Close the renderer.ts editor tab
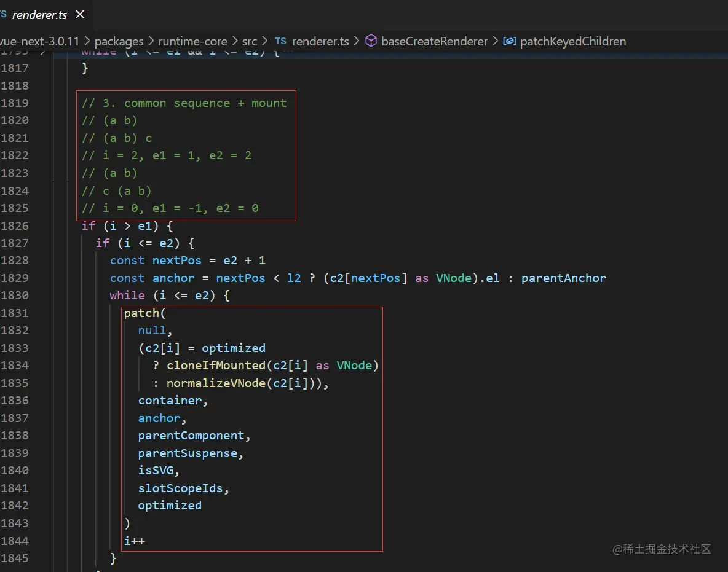 pyautogui.click(x=80, y=14)
